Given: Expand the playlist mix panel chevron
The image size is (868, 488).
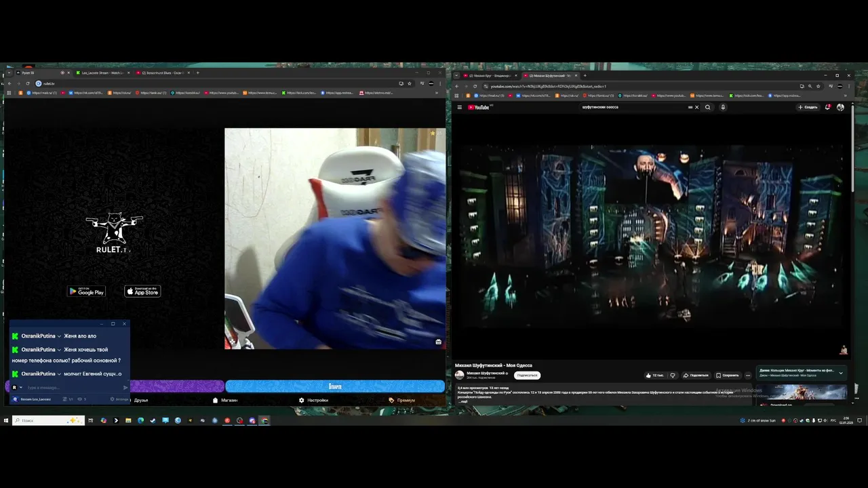Looking at the screenshot, I should tap(841, 373).
